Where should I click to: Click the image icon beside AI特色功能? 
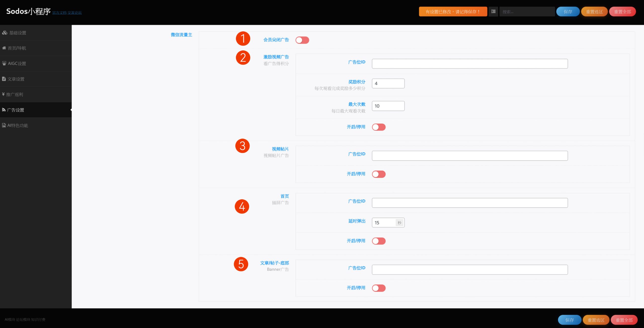point(4,125)
